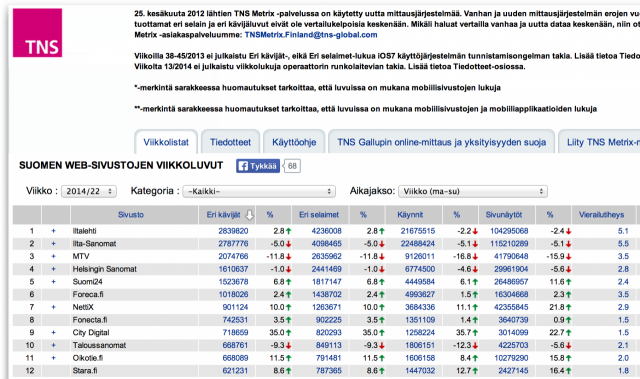This screenshot has height=379, width=640.
Task: Click the Fonecta.fi site name
Action: click(x=90, y=320)
